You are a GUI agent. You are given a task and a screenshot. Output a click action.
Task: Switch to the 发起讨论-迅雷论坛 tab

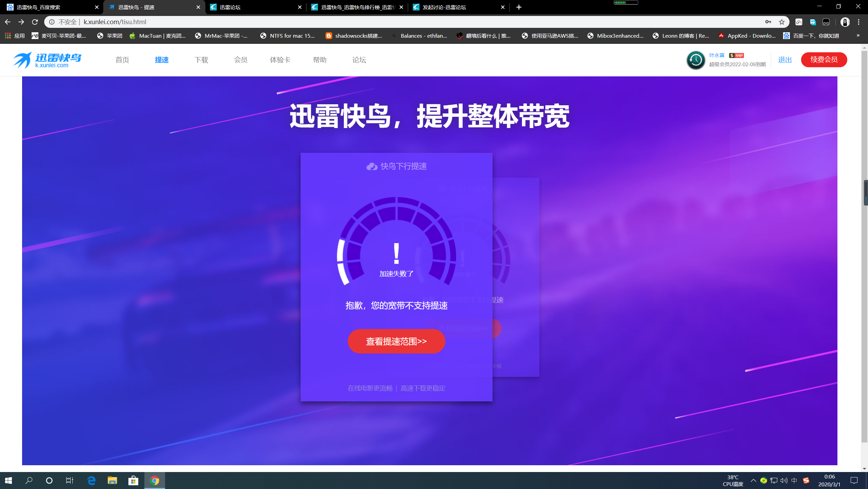click(458, 7)
